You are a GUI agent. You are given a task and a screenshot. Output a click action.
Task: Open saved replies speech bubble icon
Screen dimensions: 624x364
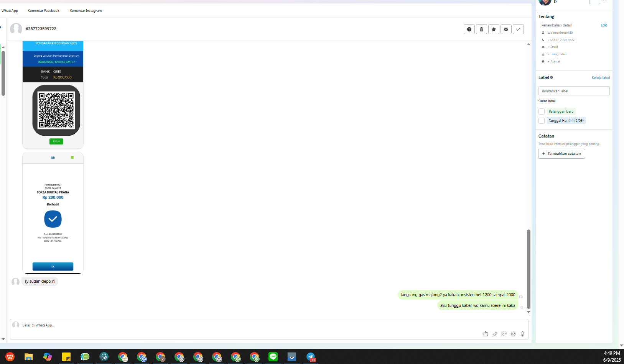pos(504,334)
